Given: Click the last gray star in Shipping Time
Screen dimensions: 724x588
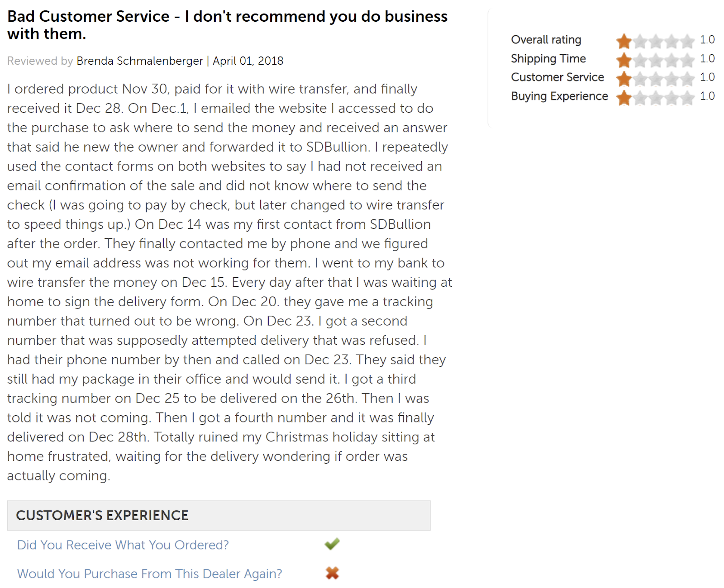Looking at the screenshot, I should (x=687, y=60).
